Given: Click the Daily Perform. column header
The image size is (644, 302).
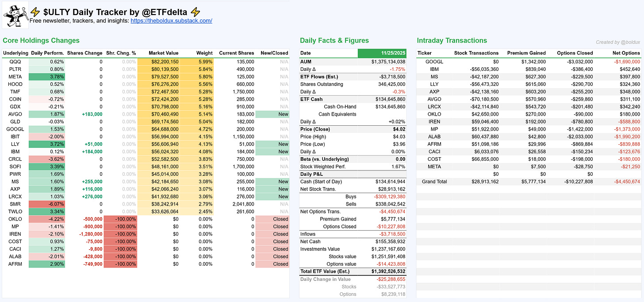Looking at the screenshot, I should (x=47, y=53).
